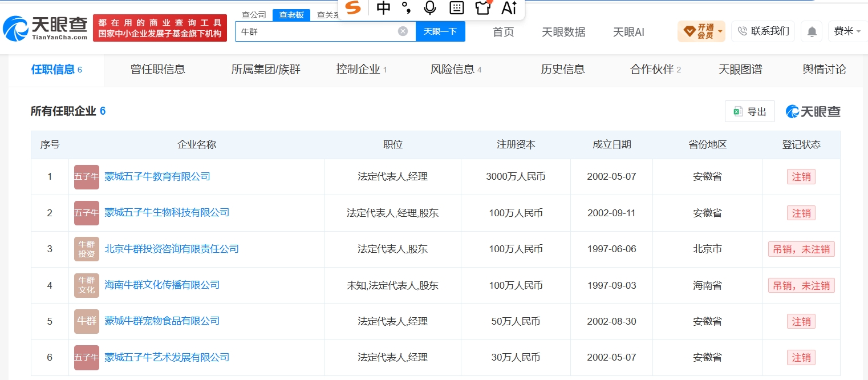Click the 50万人民币 capital cell
The width and height of the screenshot is (868, 380).
(x=516, y=321)
